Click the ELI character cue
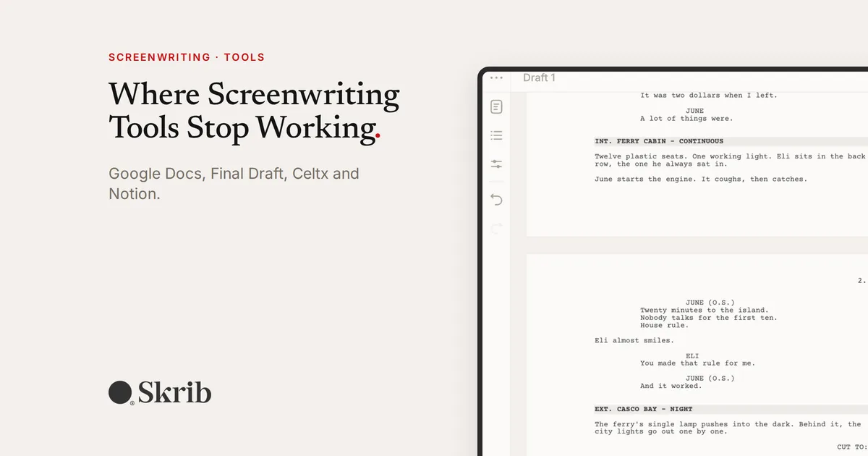The image size is (868, 456). click(x=692, y=355)
